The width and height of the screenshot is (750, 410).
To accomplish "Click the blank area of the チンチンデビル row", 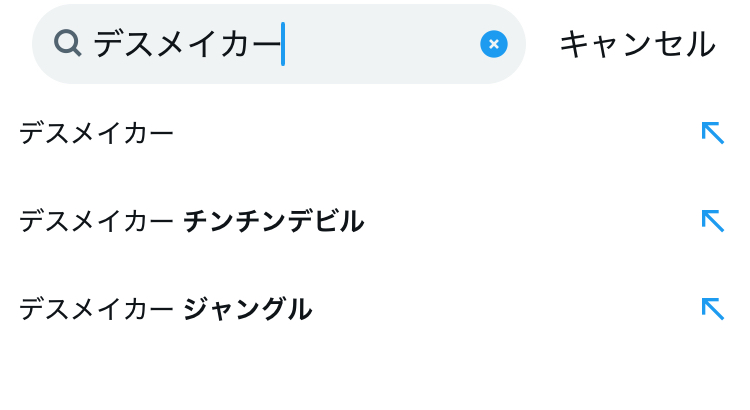I will (530, 221).
